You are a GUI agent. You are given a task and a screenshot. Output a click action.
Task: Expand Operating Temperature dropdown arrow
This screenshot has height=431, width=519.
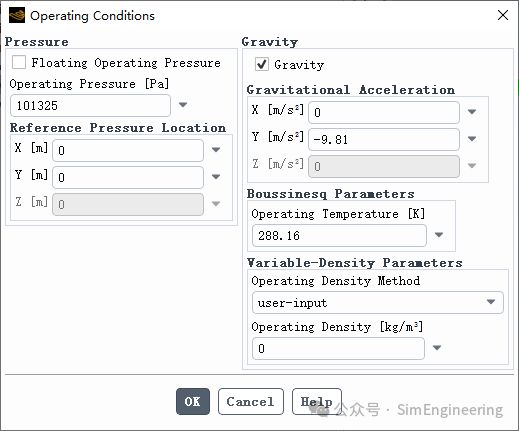point(439,235)
